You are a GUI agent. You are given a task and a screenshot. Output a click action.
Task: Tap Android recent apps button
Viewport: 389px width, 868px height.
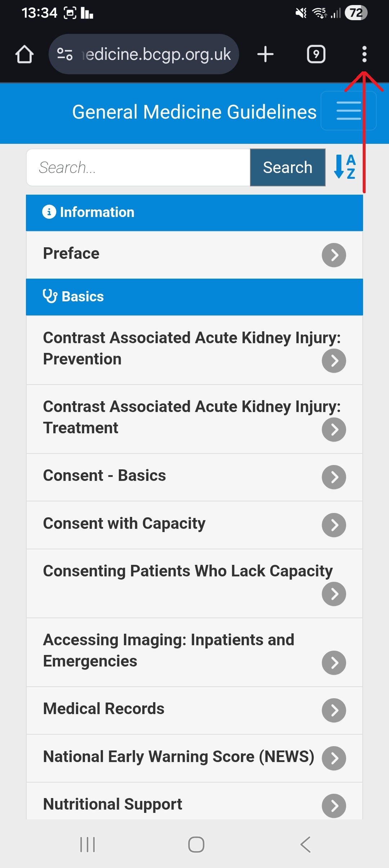(88, 844)
